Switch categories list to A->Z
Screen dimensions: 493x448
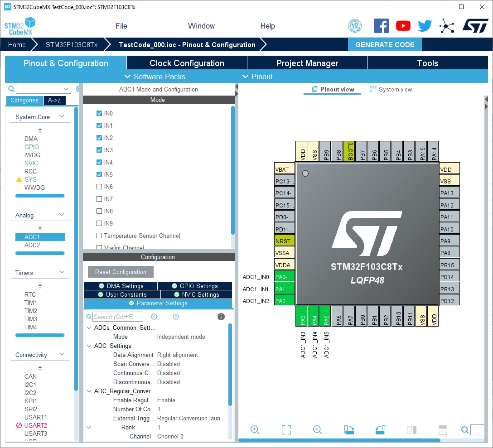pyautogui.click(x=54, y=100)
